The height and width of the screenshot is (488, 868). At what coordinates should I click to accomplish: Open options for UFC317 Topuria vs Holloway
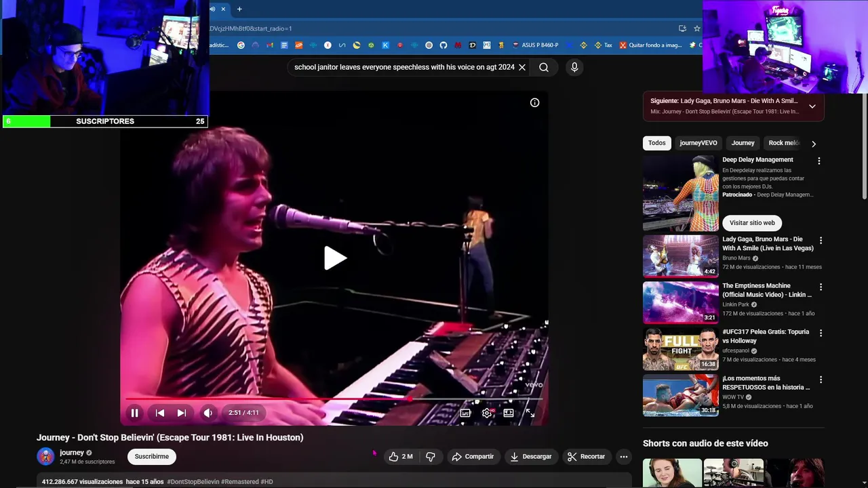821,333
